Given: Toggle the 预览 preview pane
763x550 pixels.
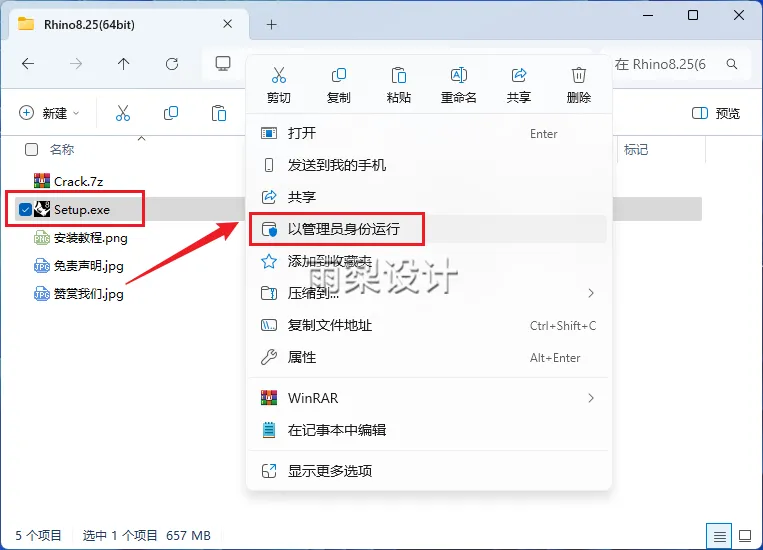Looking at the screenshot, I should click(x=715, y=113).
